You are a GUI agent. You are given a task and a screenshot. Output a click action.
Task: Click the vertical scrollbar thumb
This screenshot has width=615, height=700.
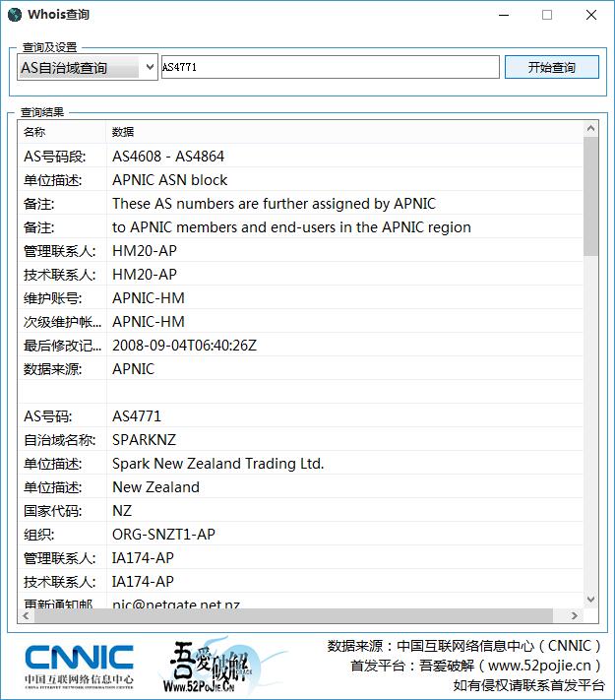pos(591,197)
